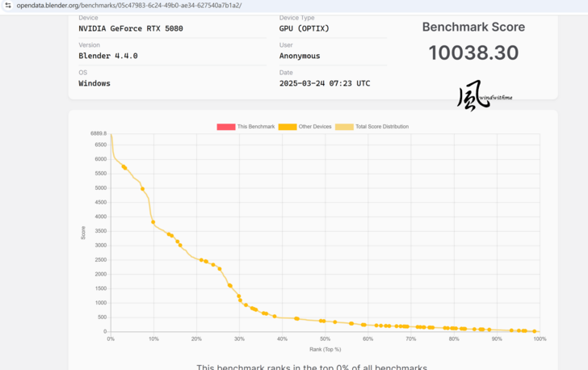Select the date 2025-03-24 07:23 UTC

pyautogui.click(x=325, y=83)
